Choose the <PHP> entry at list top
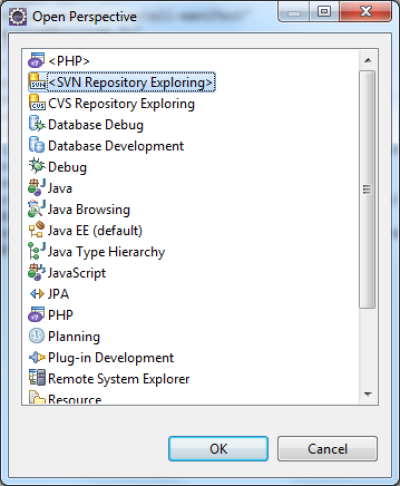This screenshot has width=400, height=486. [59, 61]
